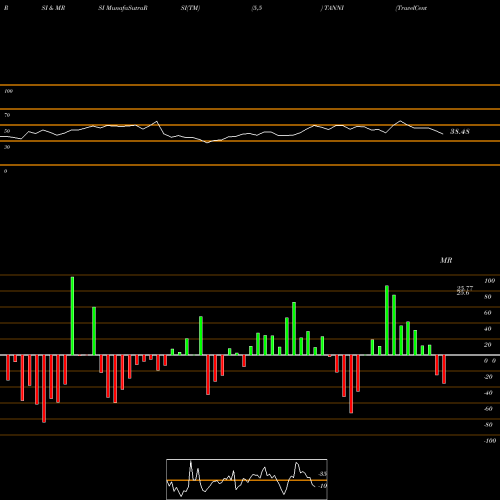Click the overlapping 25.77 value label

click(x=465, y=289)
